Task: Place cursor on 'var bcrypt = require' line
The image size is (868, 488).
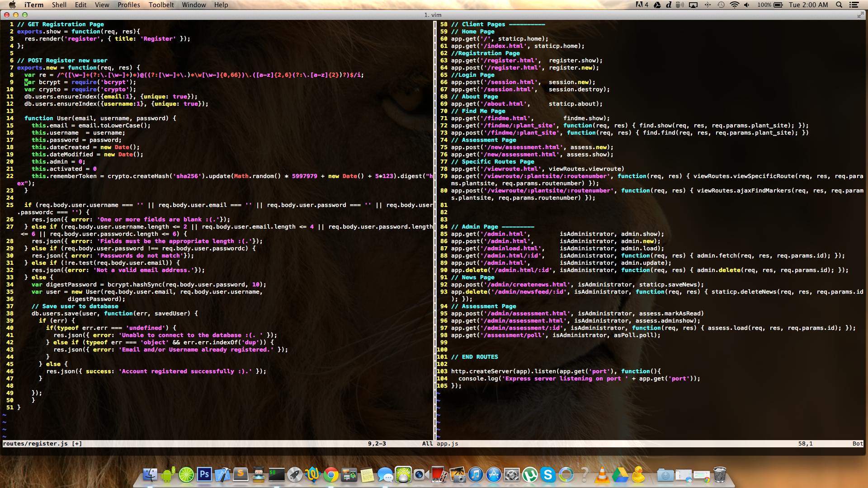Action: click(80, 82)
